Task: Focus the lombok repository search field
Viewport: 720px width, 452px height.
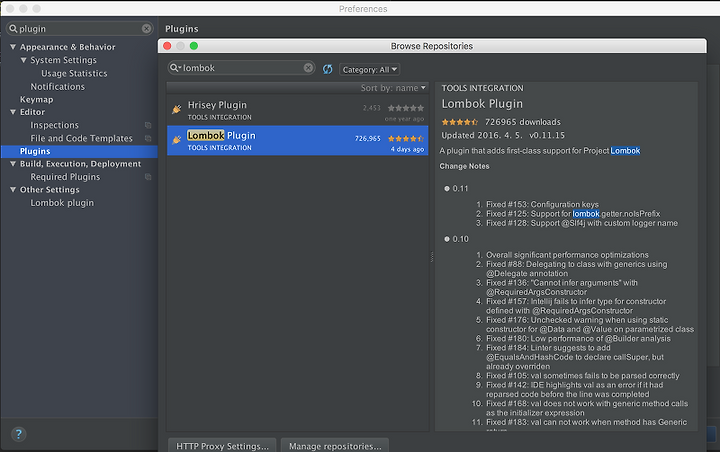Action: coord(242,68)
